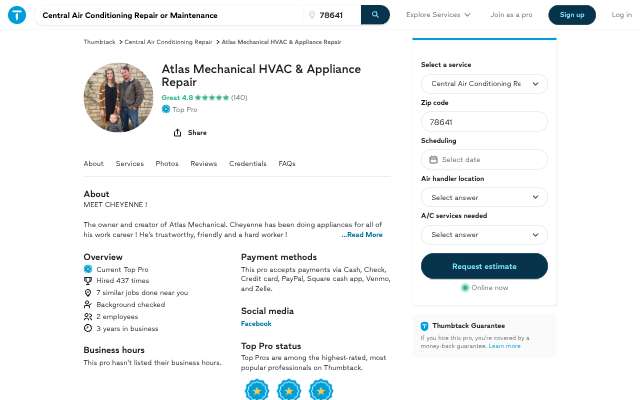The width and height of the screenshot is (640, 400).
Task: Click the calendar icon in Select date
Action: (x=433, y=160)
